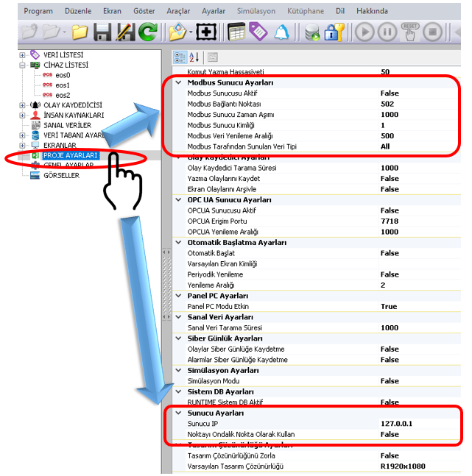Toggle Panel PC Modu Etkin True value
472x476 pixels.
420,306
